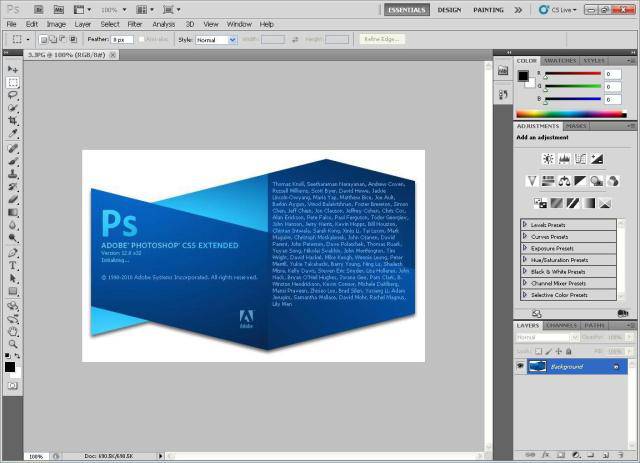Click the Background layer thumbnail
This screenshot has width=640, height=463.
point(537,366)
